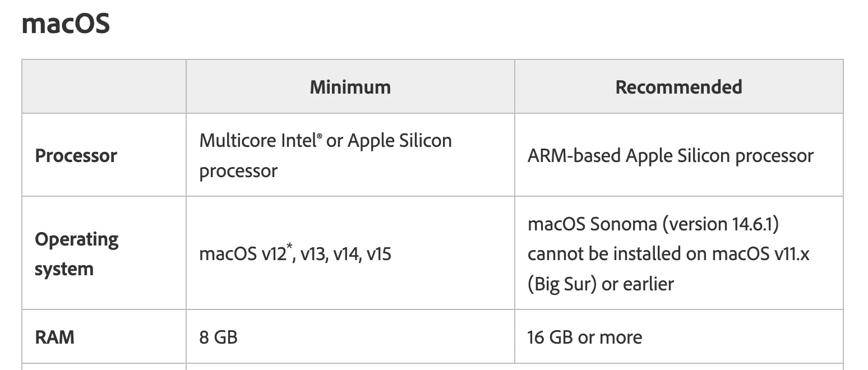Click the macOS v12, v13, v14, v15 cell
Screen dimensions: 868x370
(295, 255)
